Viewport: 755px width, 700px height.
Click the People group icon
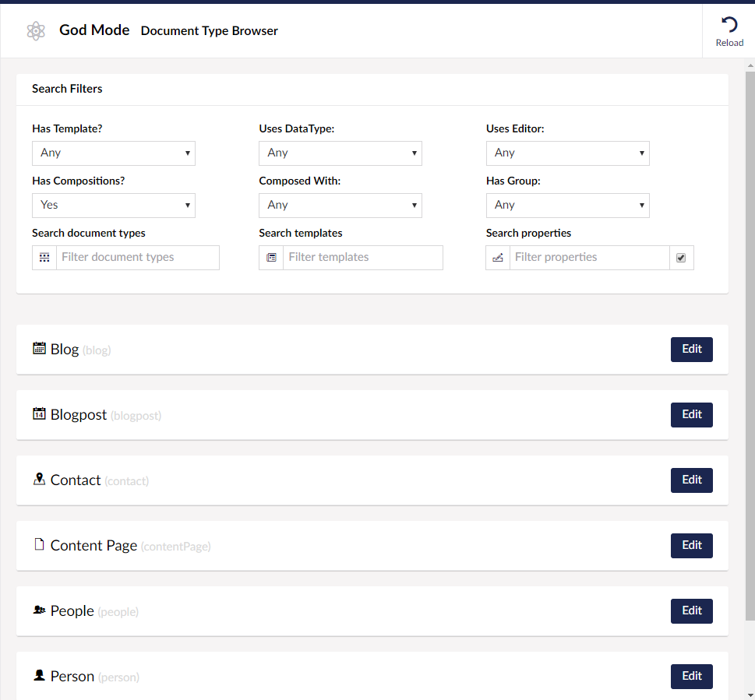(x=39, y=610)
